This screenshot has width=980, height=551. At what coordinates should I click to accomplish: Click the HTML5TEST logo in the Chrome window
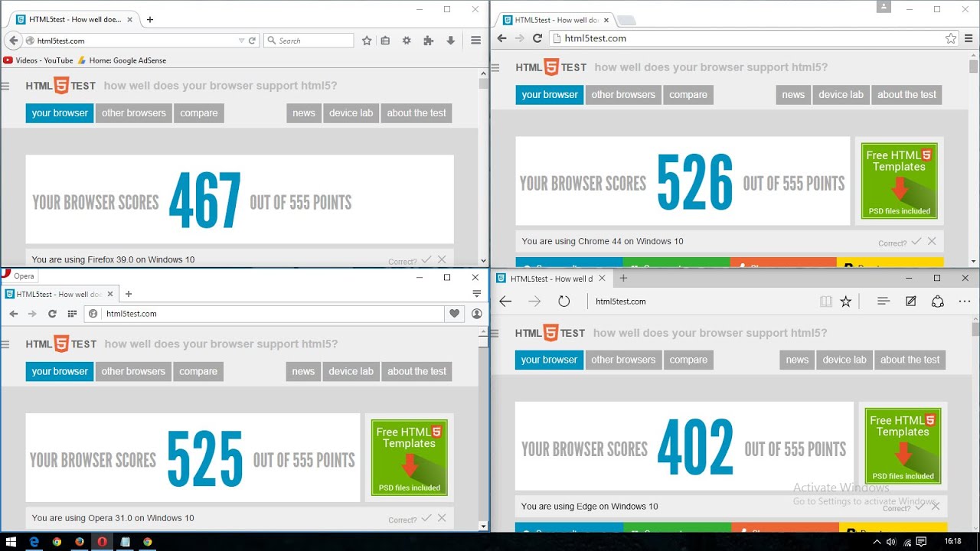551,67
